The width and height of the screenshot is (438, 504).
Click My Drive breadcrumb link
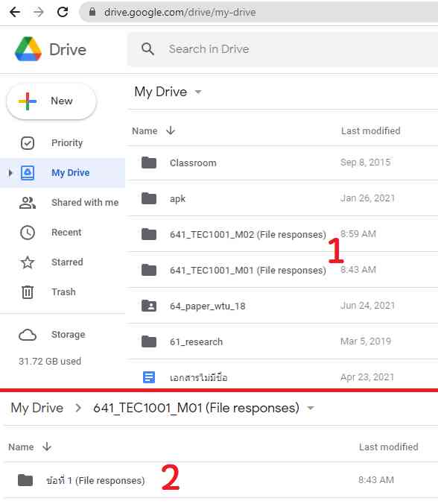click(x=37, y=408)
